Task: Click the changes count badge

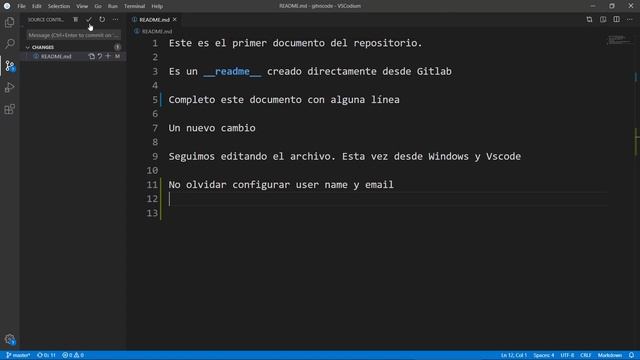Action: point(117,47)
